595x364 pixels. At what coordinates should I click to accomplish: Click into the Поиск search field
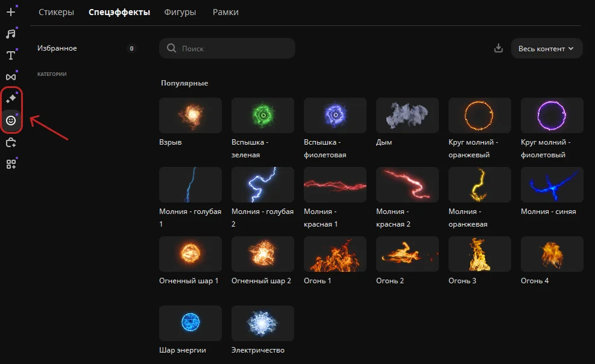tap(227, 48)
